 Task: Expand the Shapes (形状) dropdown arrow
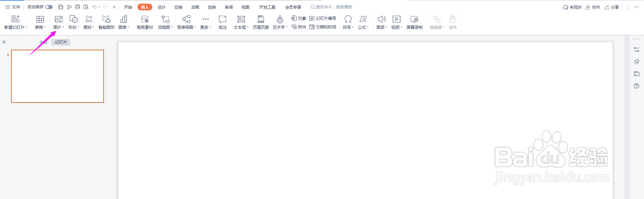(78, 27)
